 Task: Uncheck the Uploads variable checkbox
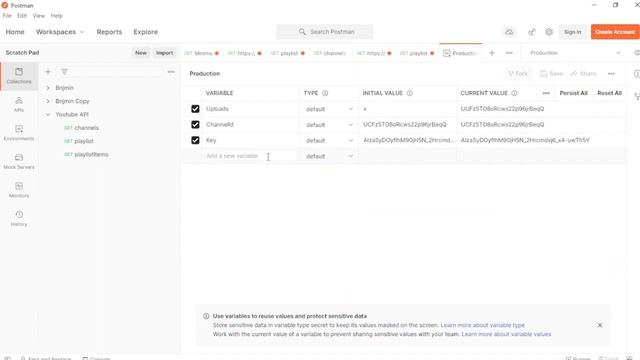[x=195, y=109]
